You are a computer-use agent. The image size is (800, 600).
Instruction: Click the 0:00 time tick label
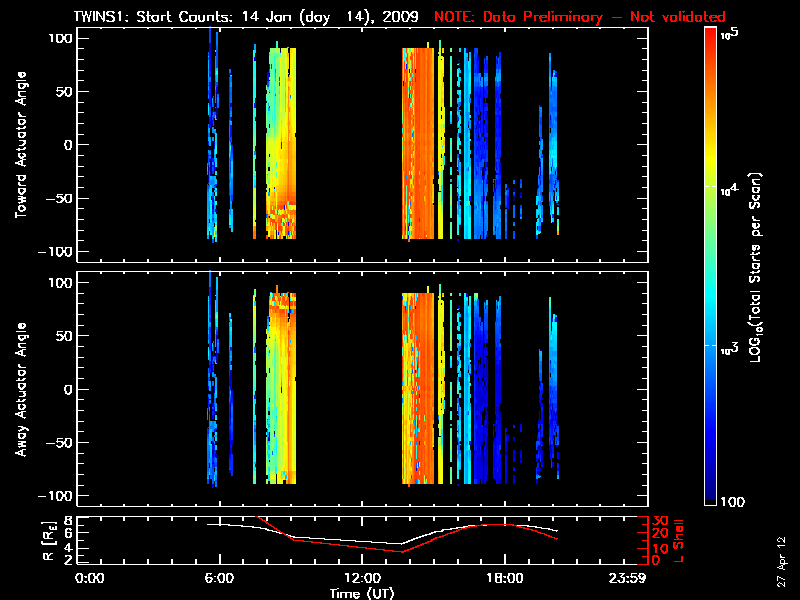point(90,578)
